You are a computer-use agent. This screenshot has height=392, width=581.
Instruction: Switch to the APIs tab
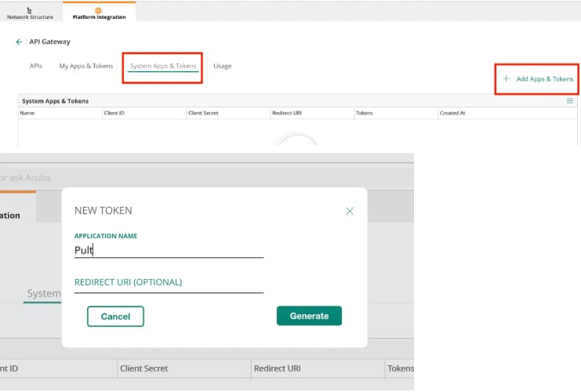click(x=35, y=66)
